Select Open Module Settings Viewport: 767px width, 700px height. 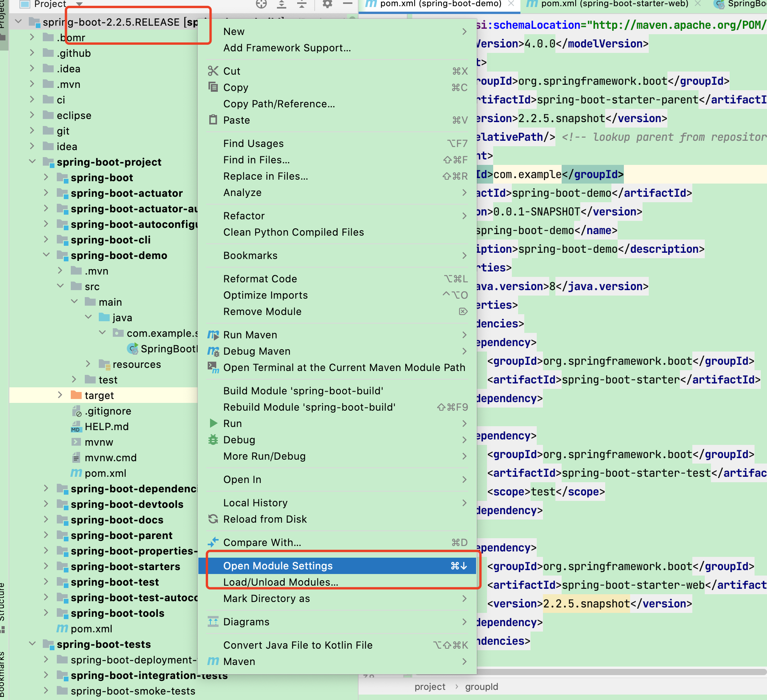278,566
